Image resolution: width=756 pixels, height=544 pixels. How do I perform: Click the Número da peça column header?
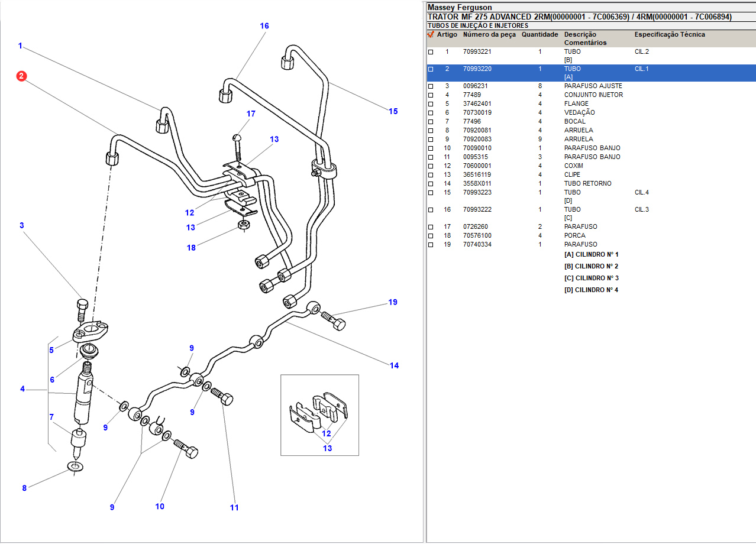(489, 35)
